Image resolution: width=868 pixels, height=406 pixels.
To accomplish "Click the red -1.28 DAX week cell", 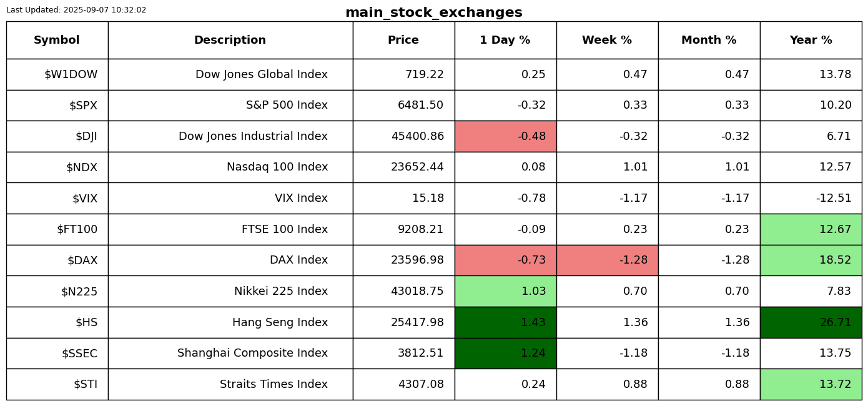I will pos(607,260).
